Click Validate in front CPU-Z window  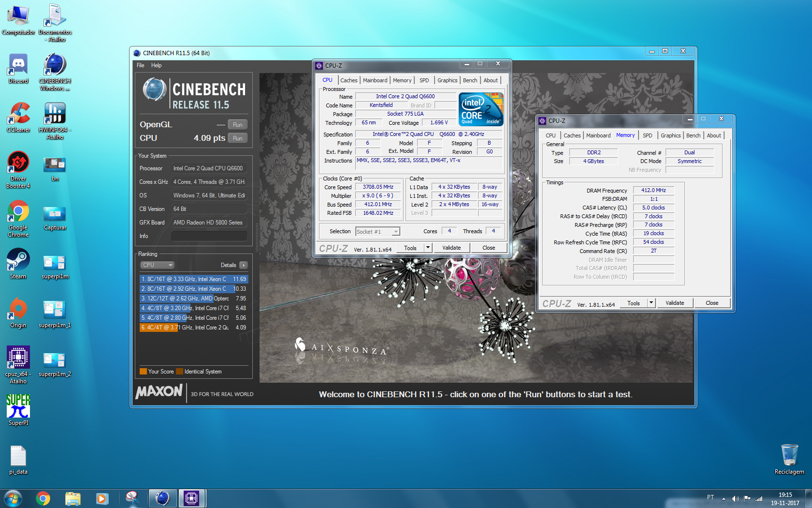[451, 248]
